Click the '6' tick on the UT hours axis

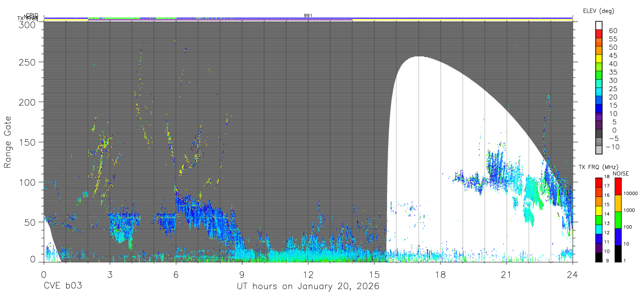[x=176, y=274]
